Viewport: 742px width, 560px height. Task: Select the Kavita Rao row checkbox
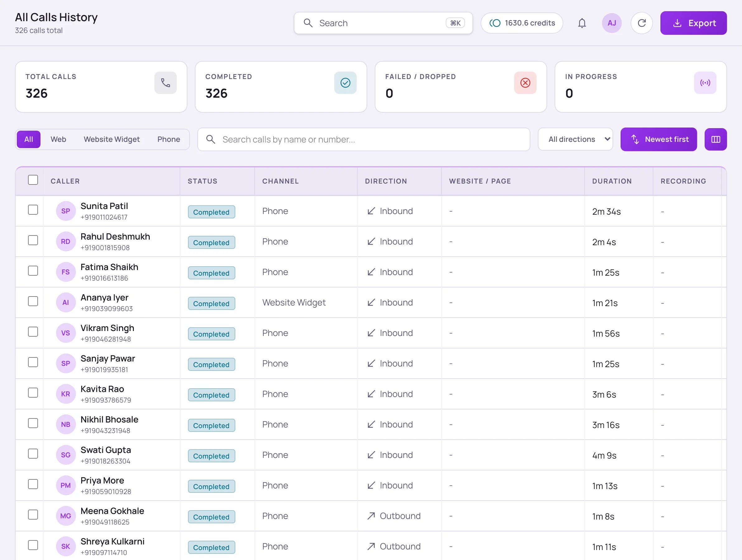click(33, 393)
